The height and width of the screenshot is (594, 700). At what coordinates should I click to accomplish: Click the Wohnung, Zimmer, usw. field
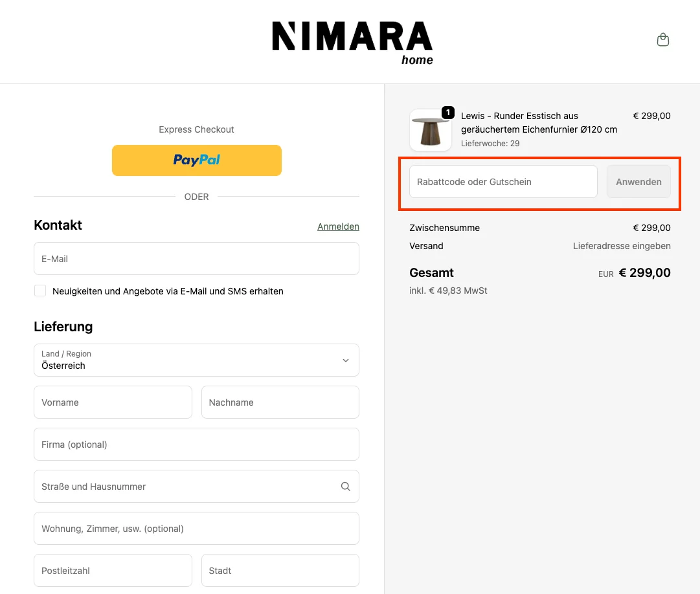pyautogui.click(x=196, y=529)
